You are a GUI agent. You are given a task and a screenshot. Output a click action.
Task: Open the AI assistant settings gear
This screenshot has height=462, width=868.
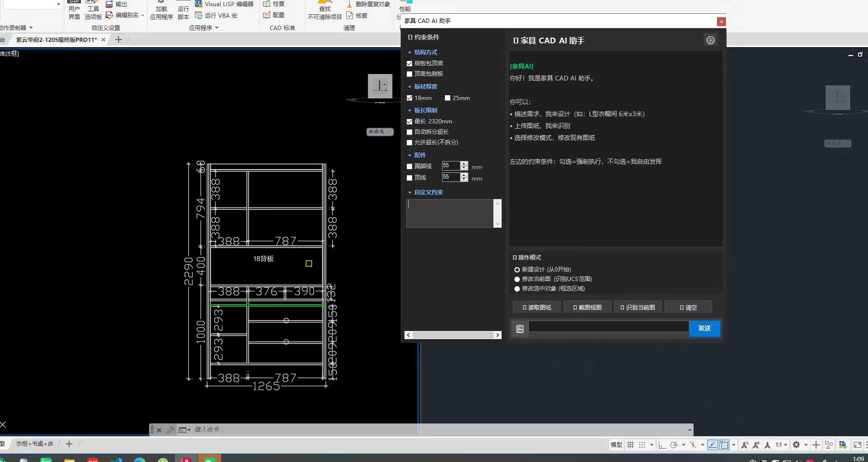point(710,40)
